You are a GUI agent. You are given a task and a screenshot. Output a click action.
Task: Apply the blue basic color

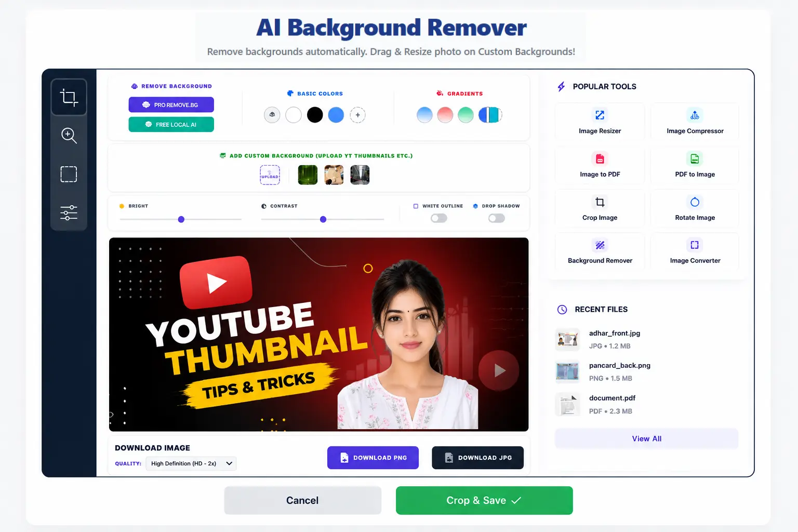336,115
